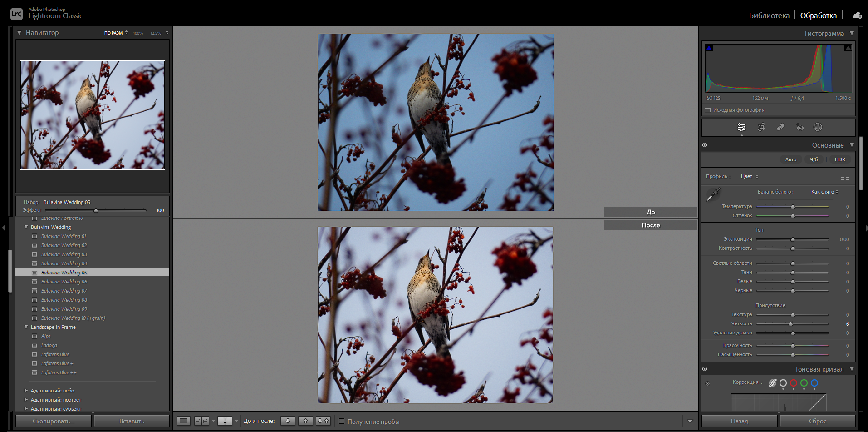Click the Экспозиция slider handle
Viewport: 868px width, 432px height.
(793, 239)
